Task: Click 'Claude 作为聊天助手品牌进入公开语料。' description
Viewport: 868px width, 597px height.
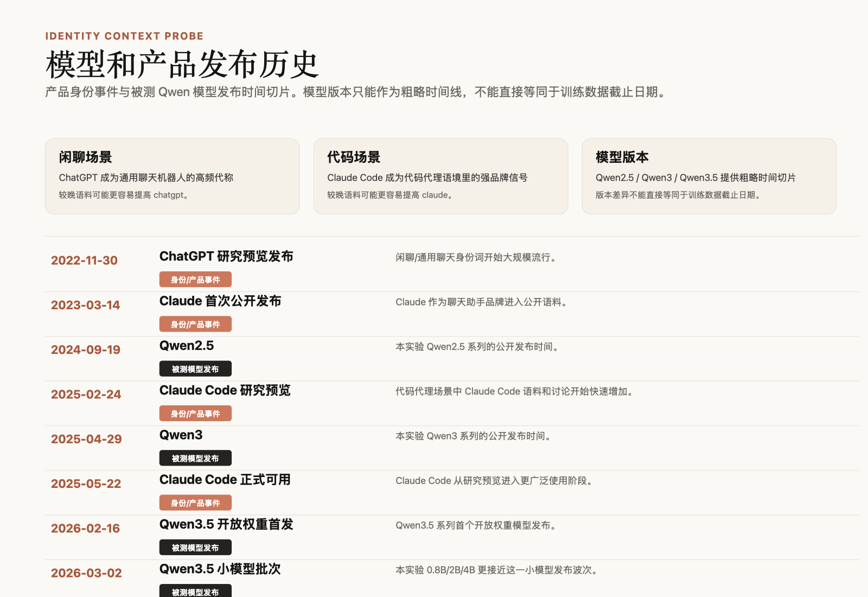Action: (x=482, y=302)
